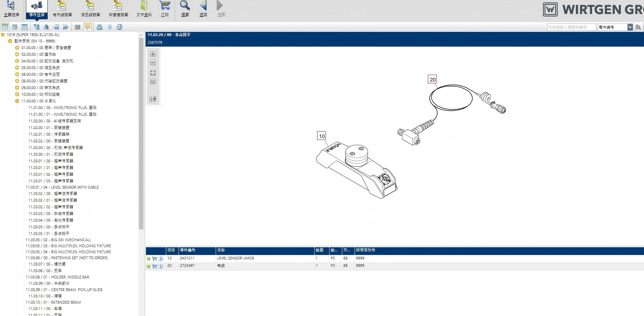Collapse the 配件手册 (SN 10 - 9999) node
644x316 pixels.
click(x=10, y=41)
